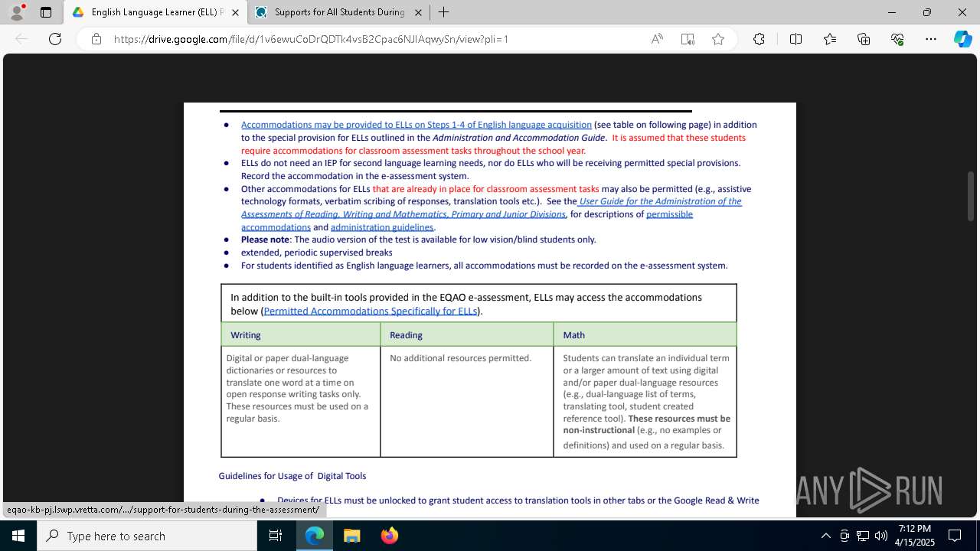Click 'Please note' audio version bullet
The height and width of the screenshot is (551, 980).
click(418, 240)
